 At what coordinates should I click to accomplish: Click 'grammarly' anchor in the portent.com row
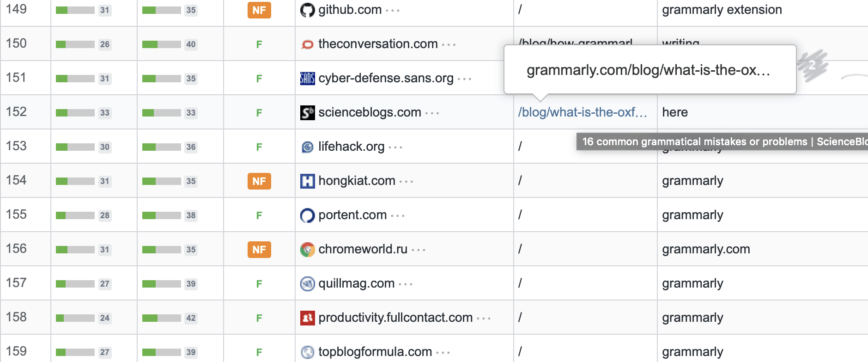point(692,215)
